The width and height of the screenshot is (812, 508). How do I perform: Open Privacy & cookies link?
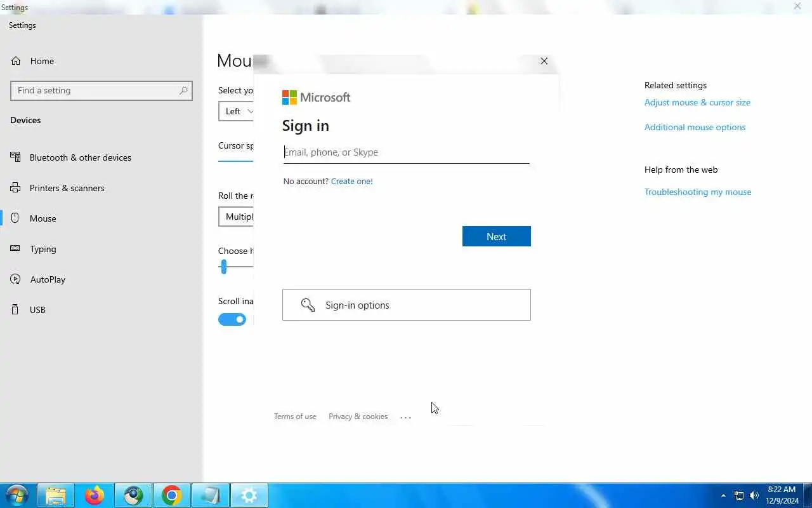point(358,417)
